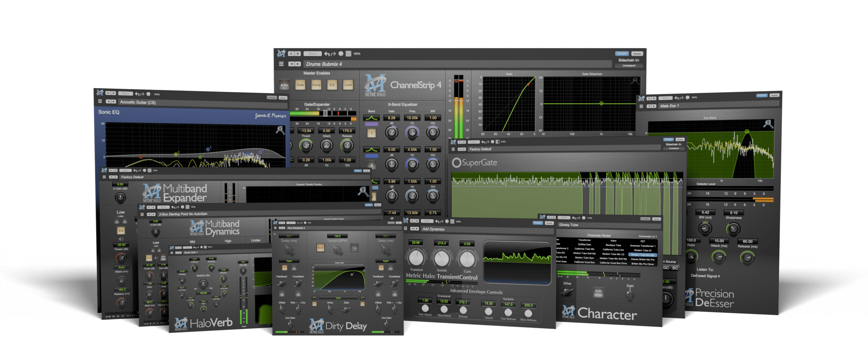Select California Vocal Box Drive character model
This screenshot has width=868, height=357.
tap(613, 263)
